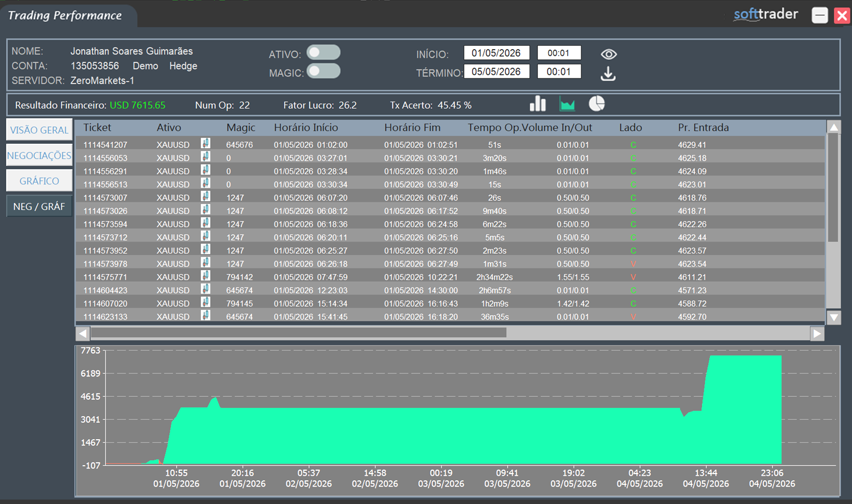Show the area chart view
Viewport: 852px width, 504px height.
[x=567, y=104]
